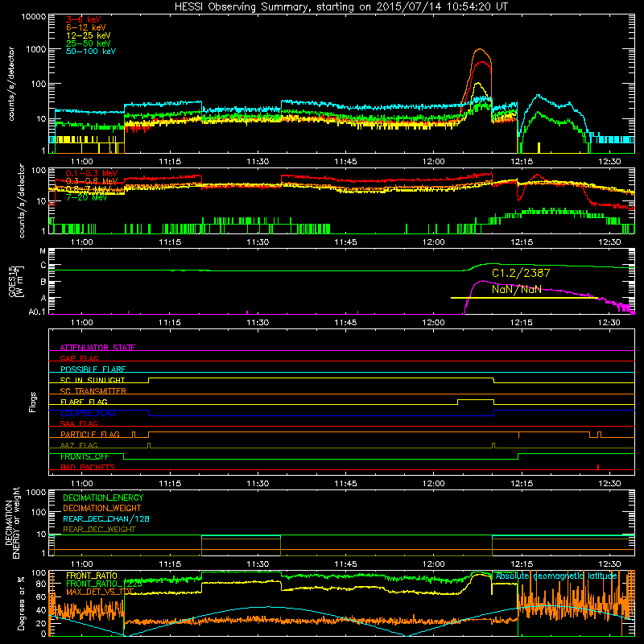Select the REAR_DEC_CHAN/128 legend label
644x644 pixels.
coord(106,518)
